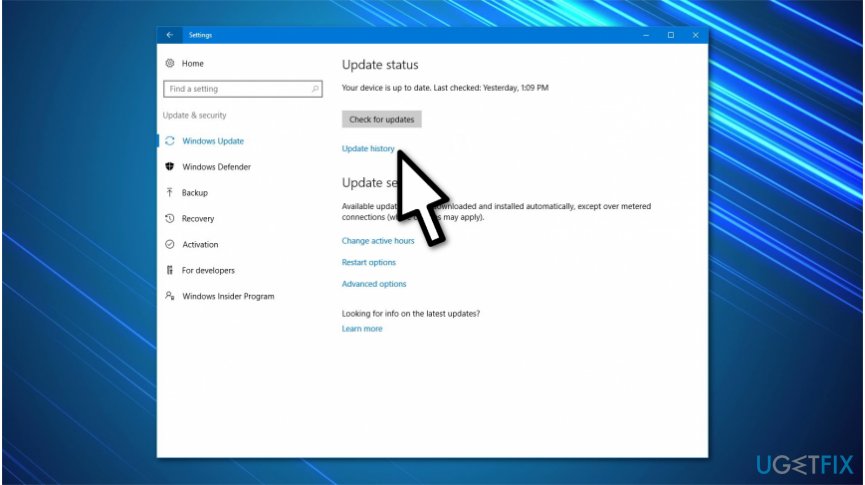Click the 'Update & security' label
The width and height of the screenshot is (865, 485).
click(194, 115)
